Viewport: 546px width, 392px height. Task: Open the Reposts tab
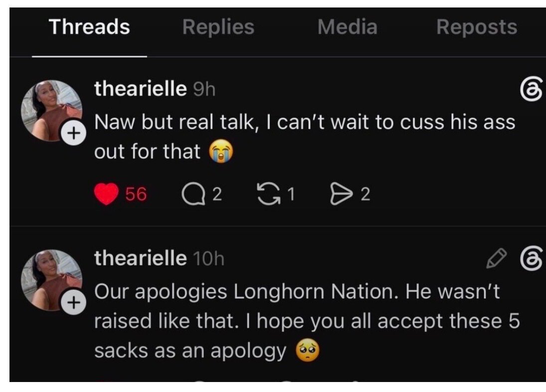coord(477,27)
